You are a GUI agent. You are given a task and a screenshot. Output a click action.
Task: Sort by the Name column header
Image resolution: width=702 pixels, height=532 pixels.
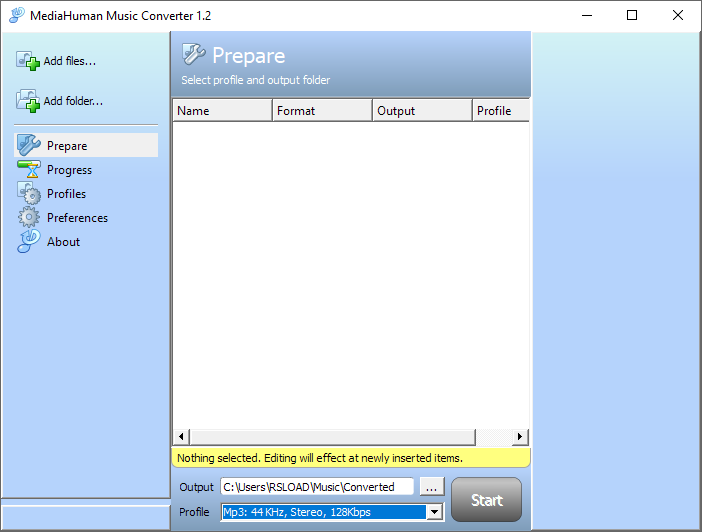point(223,111)
